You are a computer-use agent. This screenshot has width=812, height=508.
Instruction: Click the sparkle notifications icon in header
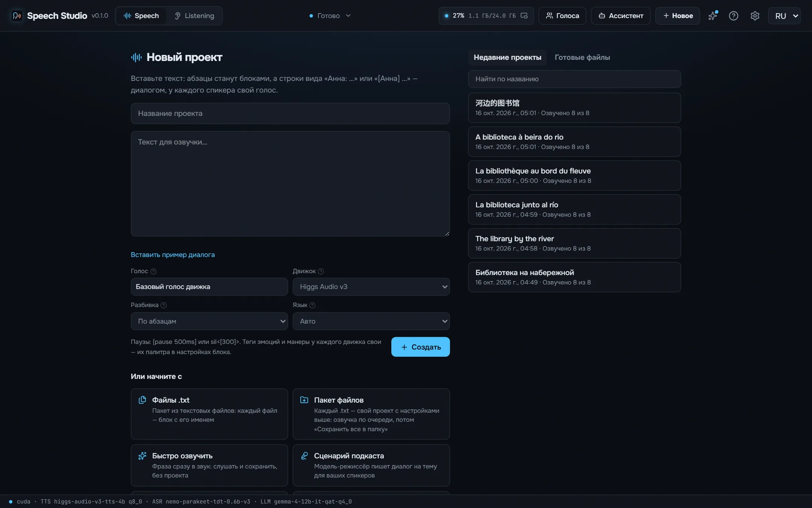(x=713, y=16)
